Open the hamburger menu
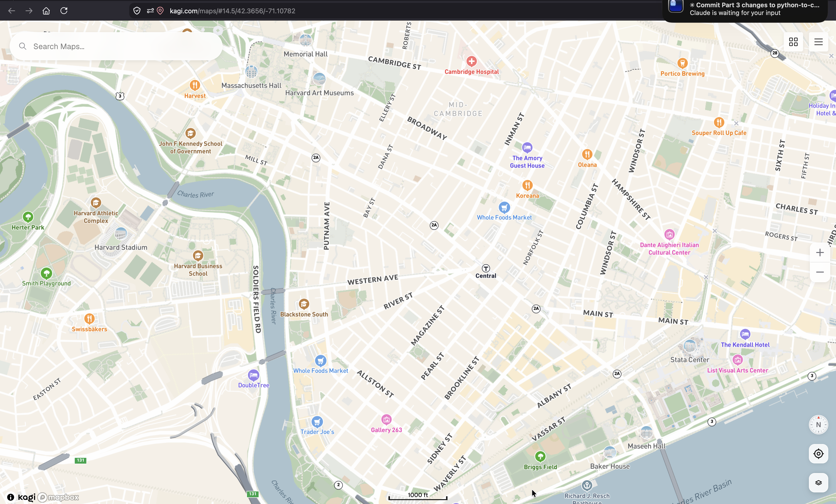 point(818,42)
